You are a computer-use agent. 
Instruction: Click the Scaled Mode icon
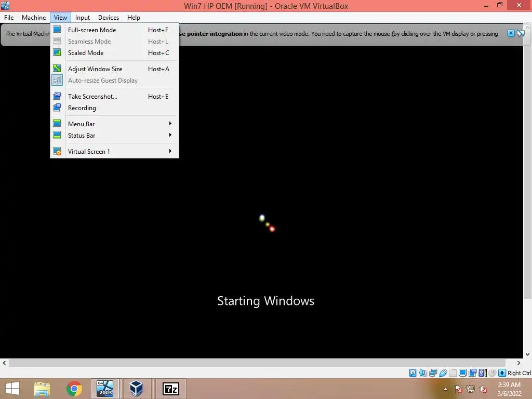coord(57,52)
